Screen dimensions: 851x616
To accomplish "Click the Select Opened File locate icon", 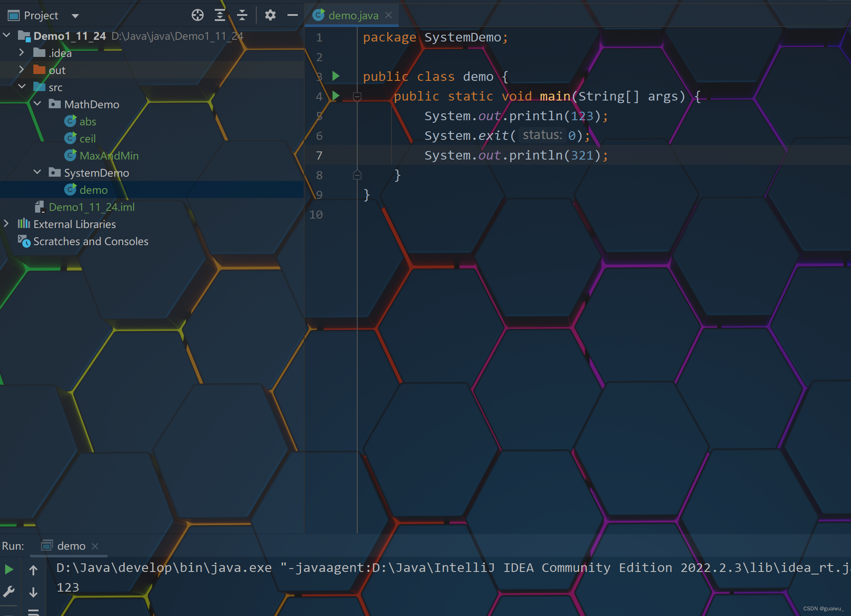I will point(197,15).
